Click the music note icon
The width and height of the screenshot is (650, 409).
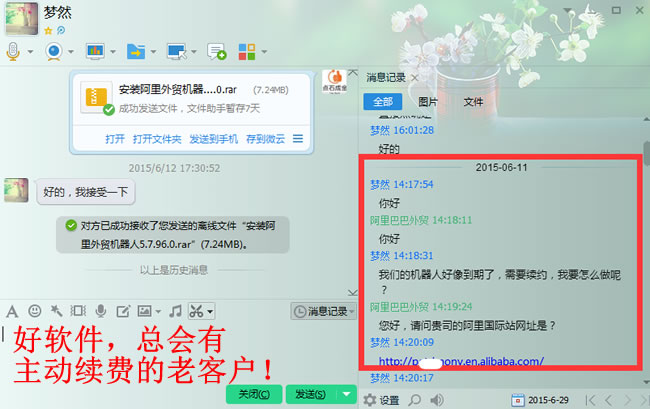point(175,311)
